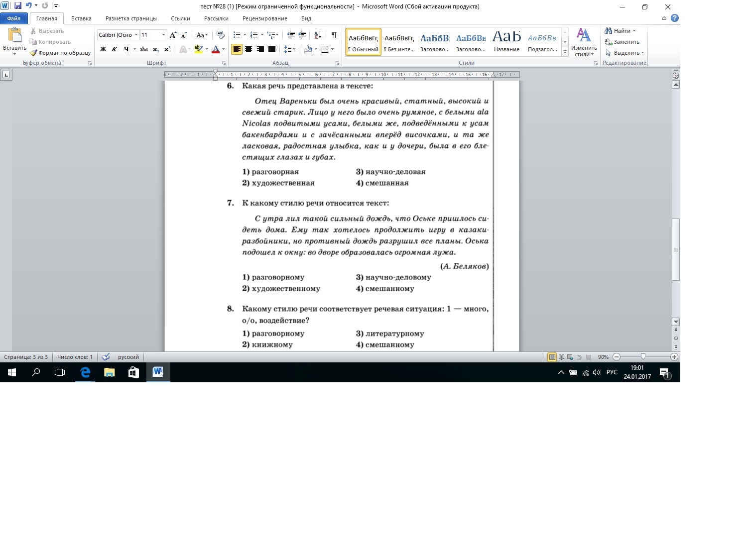The image size is (747, 560).
Task: Switch to Вид tab
Action: [x=306, y=18]
